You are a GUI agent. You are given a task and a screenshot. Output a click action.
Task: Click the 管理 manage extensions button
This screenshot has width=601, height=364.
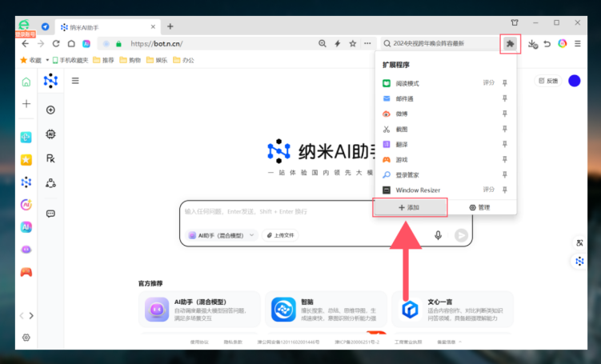(x=479, y=207)
